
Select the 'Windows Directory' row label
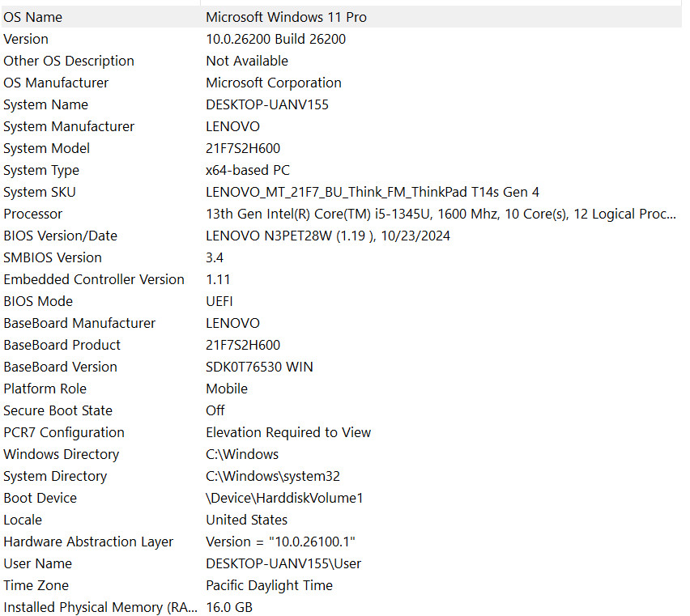[62, 454]
